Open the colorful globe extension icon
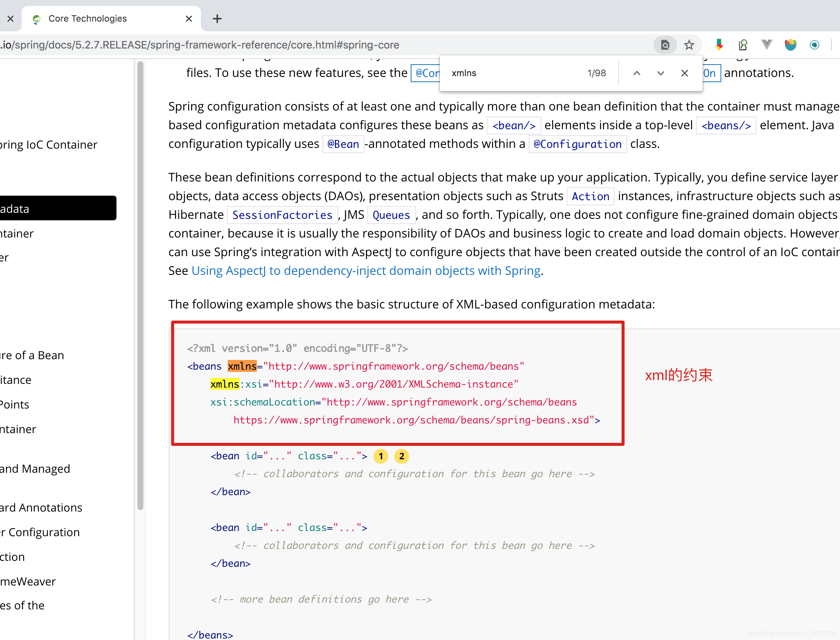 point(790,45)
